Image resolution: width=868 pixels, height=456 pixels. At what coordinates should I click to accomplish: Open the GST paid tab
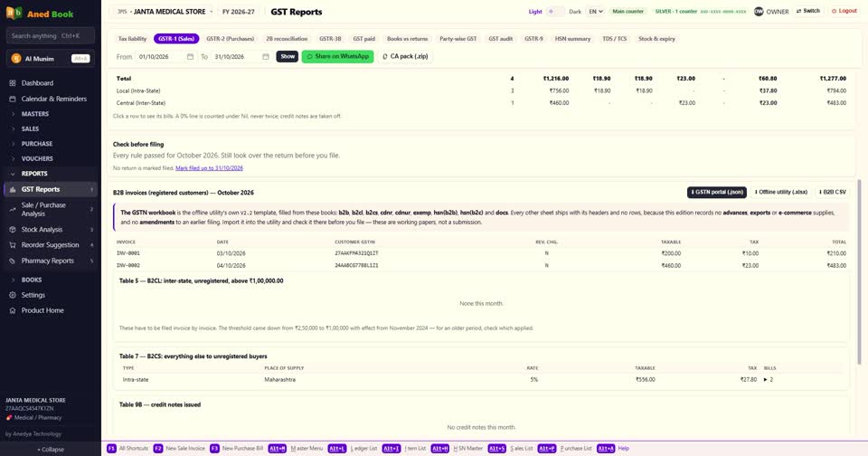(x=364, y=39)
